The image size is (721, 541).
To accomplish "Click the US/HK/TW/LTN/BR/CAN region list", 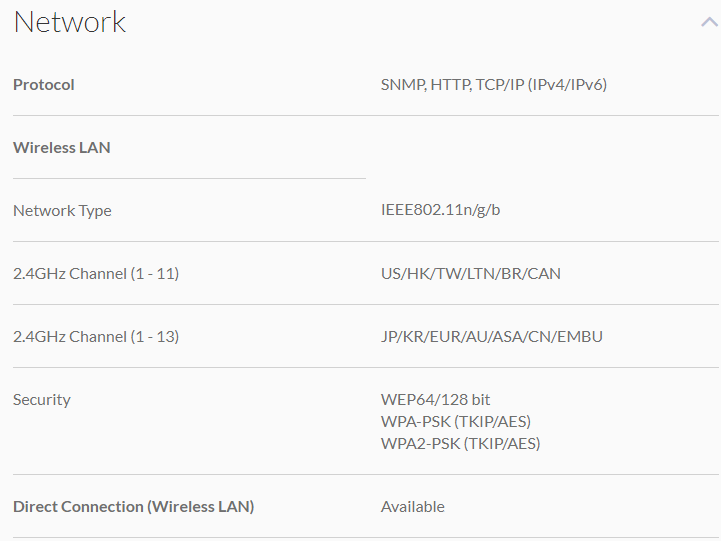I will pos(470,274).
